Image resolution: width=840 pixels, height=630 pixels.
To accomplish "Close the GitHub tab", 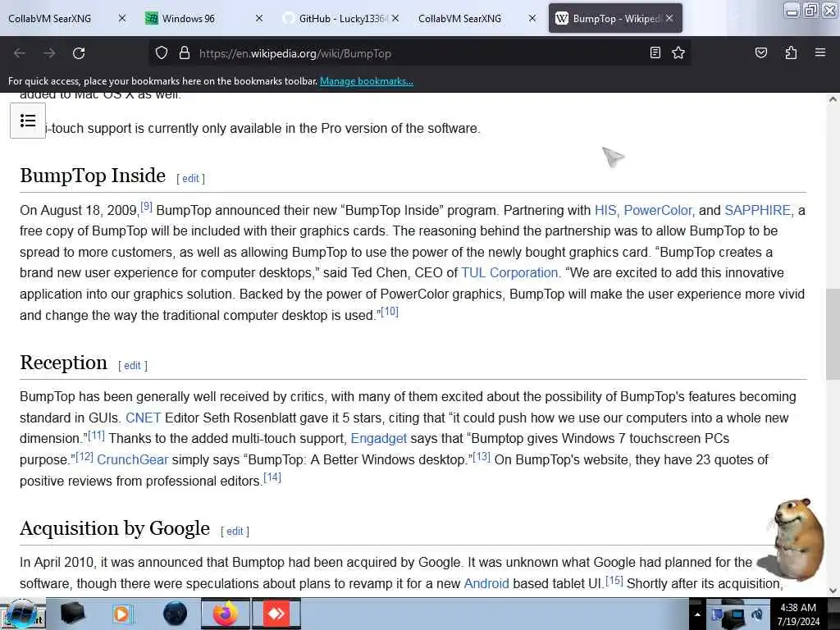I will [x=395, y=18].
